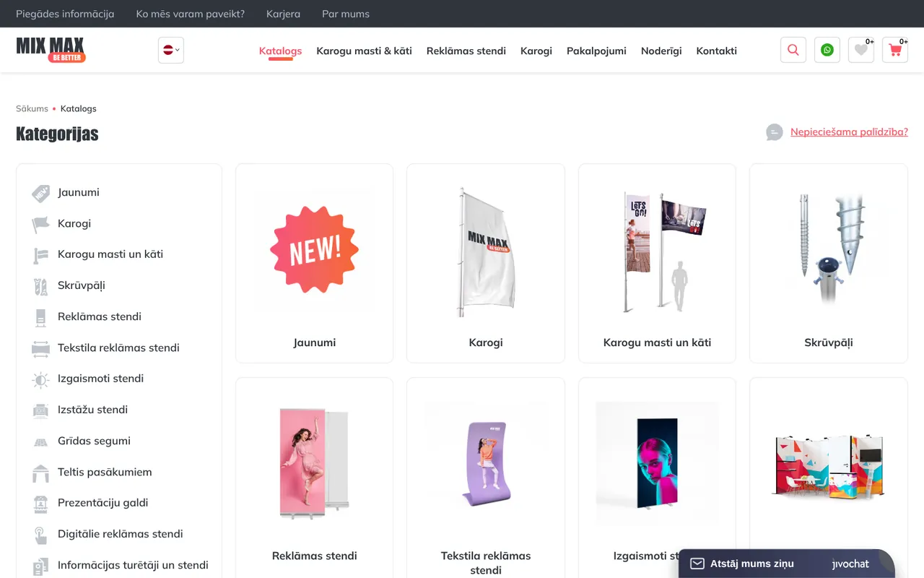Open Ko mēs varam paveikt? link
924x578 pixels.
point(191,14)
